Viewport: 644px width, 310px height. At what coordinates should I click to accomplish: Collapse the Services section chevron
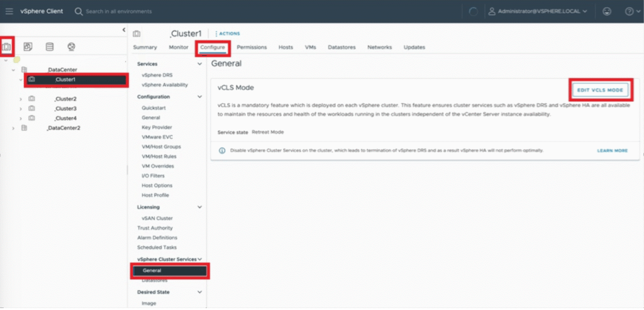click(x=200, y=64)
